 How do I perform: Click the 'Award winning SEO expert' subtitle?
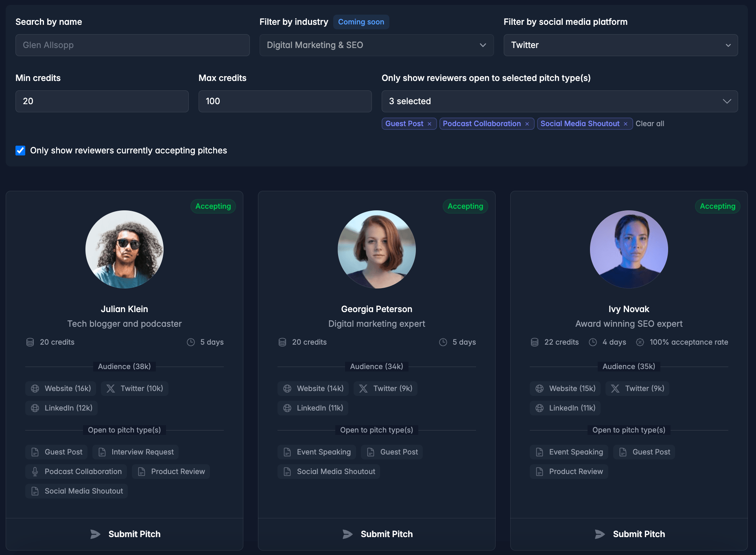point(629,324)
